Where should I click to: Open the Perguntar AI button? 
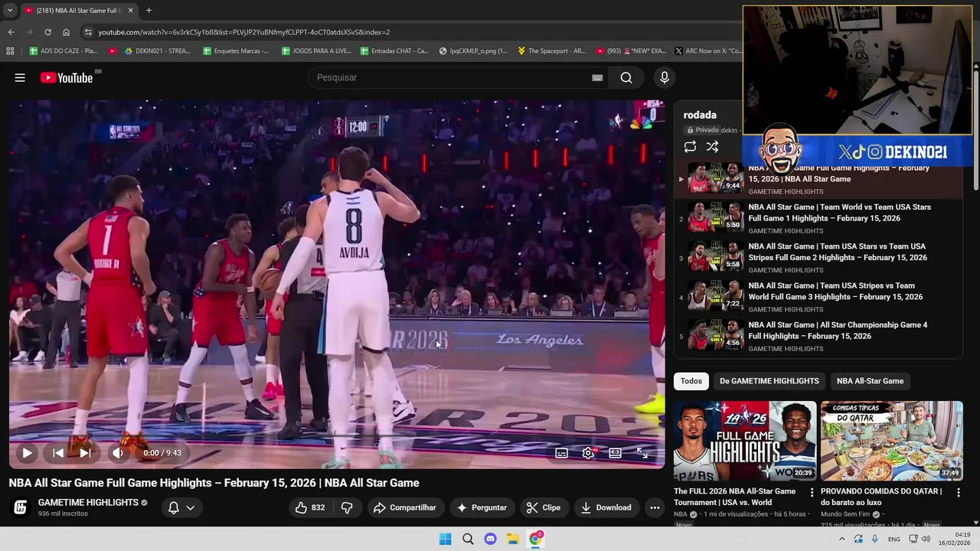tap(482, 507)
